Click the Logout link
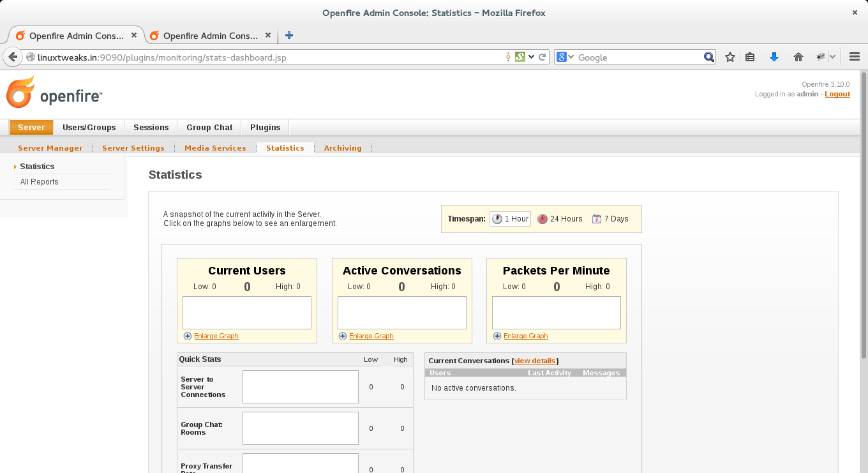This screenshot has height=473, width=868. (x=837, y=94)
